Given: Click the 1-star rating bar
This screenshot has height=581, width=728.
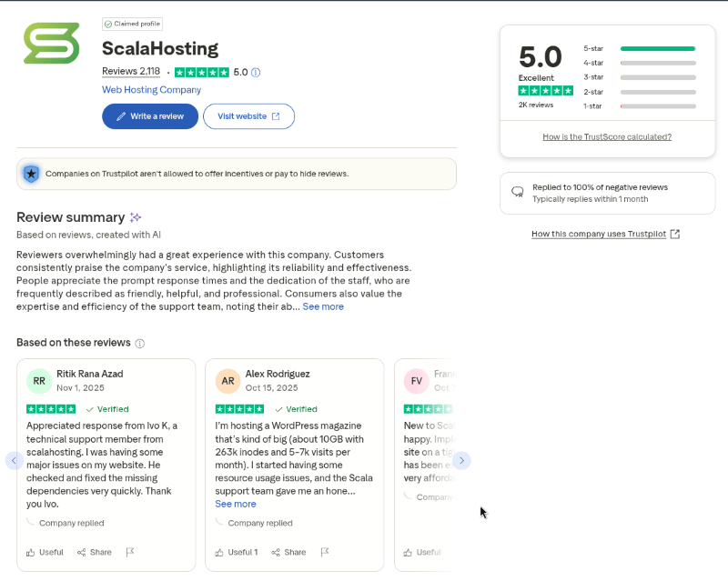Looking at the screenshot, I should (657, 105).
